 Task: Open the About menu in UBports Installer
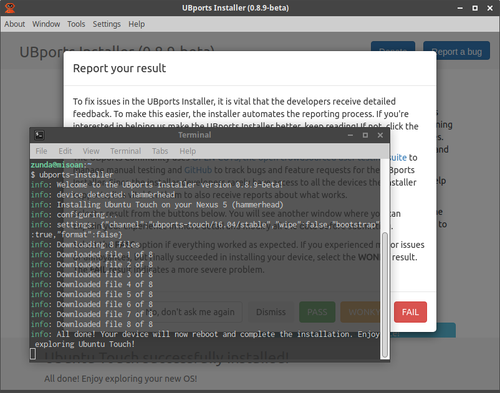[14, 24]
